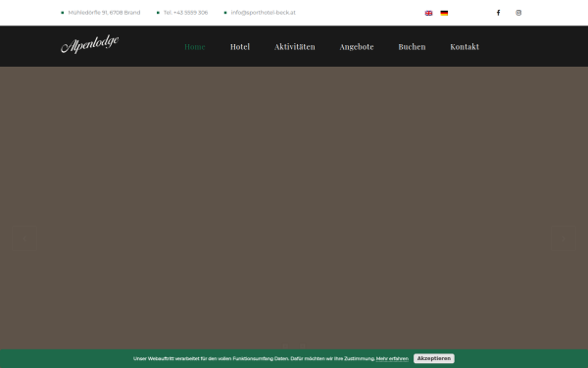Open the Angebote menu
The height and width of the screenshot is (368, 588).
357,46
